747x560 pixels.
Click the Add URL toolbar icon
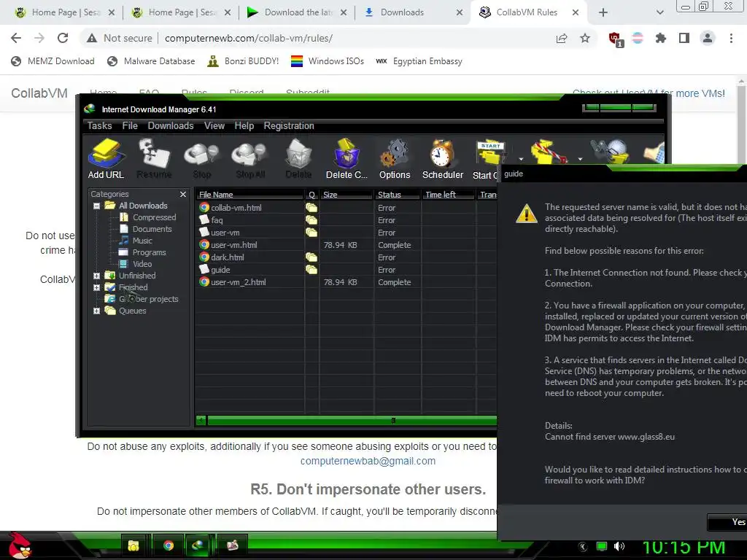point(107,159)
